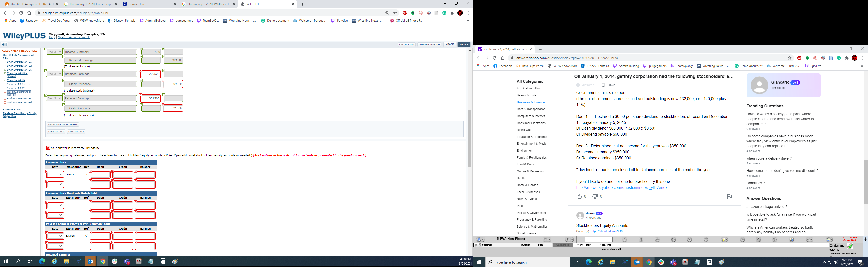Click the NEXT button in WileyPLUS
Viewport: 868px width, 267px height.
[x=464, y=44]
